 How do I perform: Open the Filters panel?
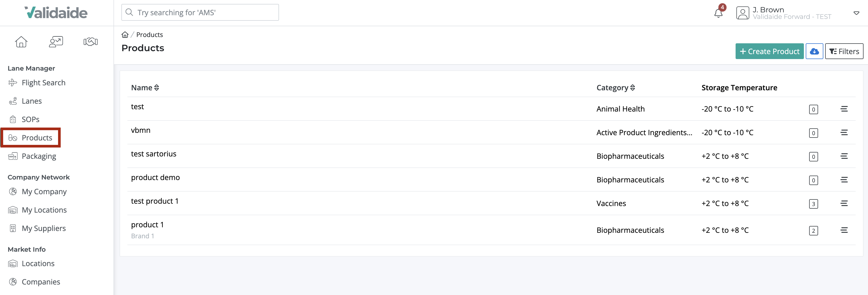point(844,51)
